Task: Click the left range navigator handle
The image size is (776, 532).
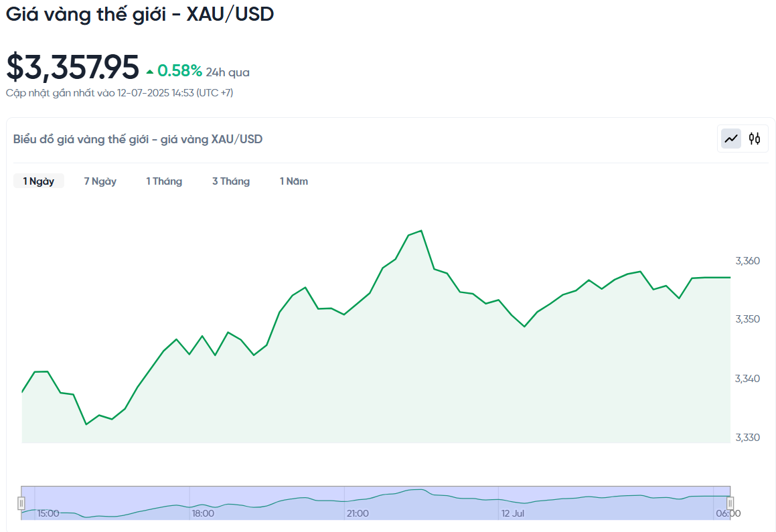Action: (x=21, y=503)
